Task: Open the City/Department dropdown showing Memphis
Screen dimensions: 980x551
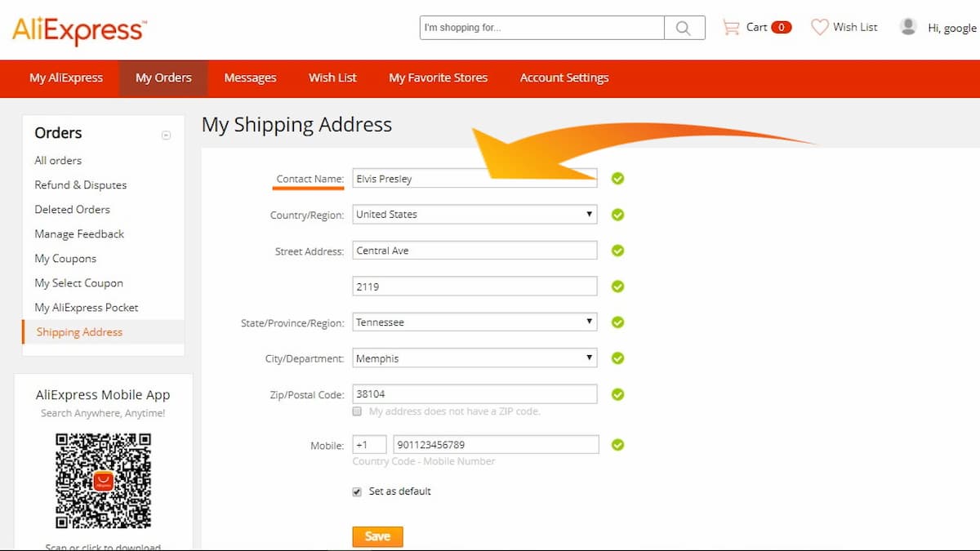Action: pos(474,358)
